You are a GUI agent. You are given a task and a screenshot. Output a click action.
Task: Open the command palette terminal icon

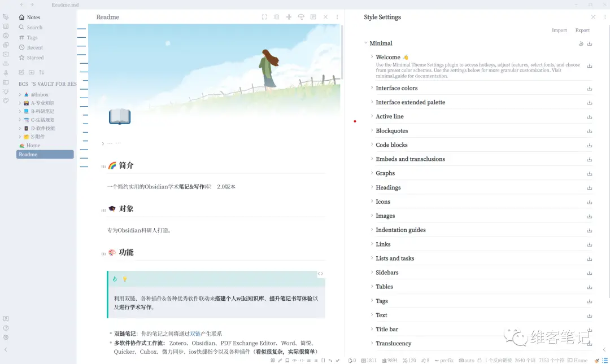tap(6, 54)
